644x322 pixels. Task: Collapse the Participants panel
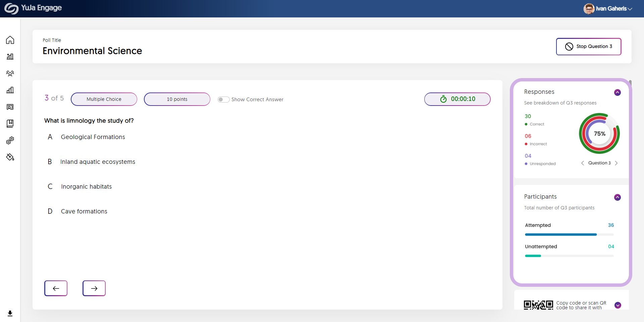pos(617,197)
